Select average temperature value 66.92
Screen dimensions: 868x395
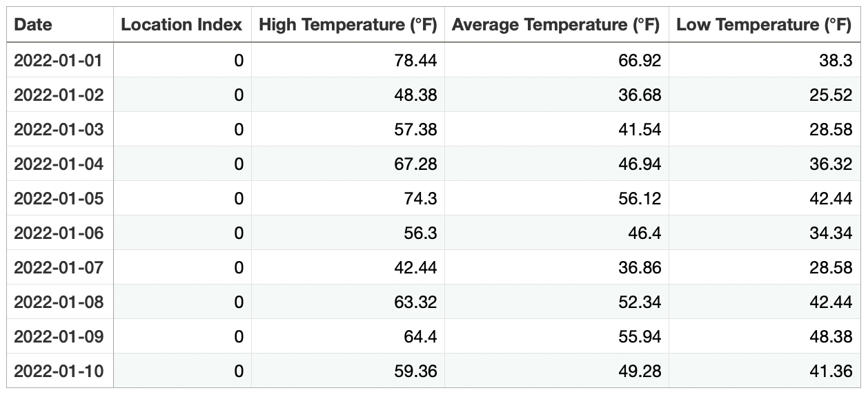[639, 61]
